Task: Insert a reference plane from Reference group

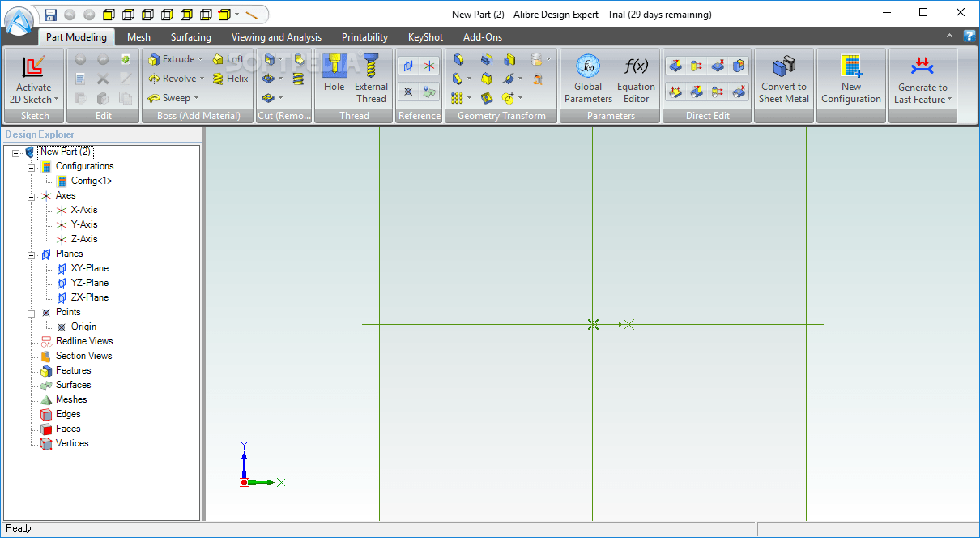Action: [408, 66]
